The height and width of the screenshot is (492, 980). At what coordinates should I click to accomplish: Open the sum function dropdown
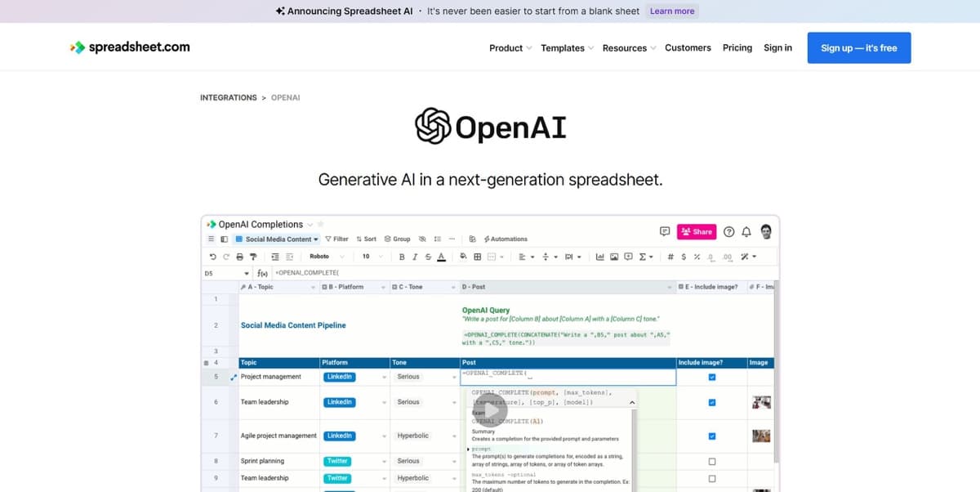tap(645, 257)
